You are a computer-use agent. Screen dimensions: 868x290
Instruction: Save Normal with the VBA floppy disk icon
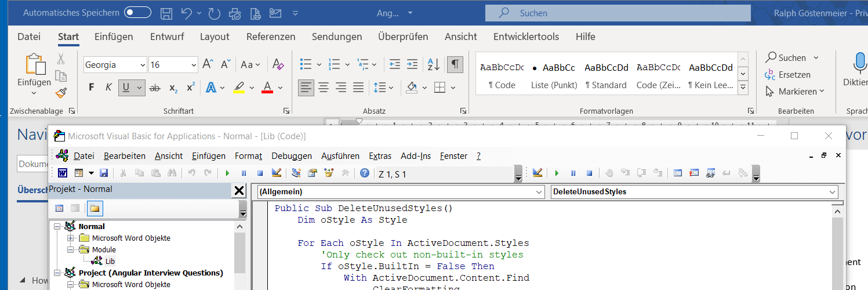104,173
